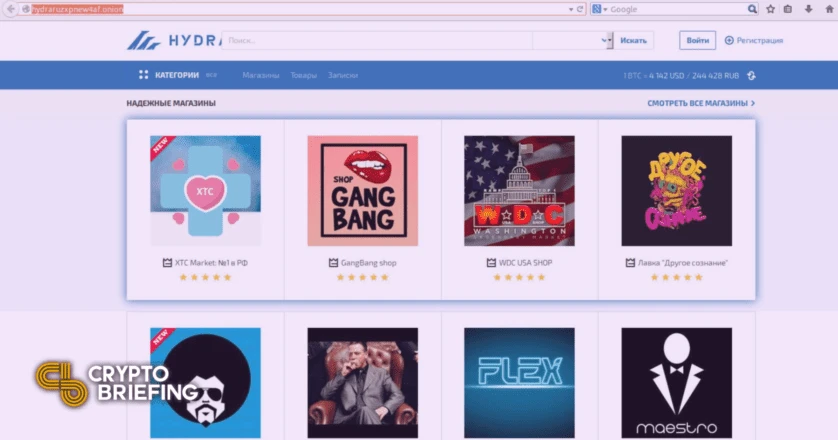838x440 pixels.
Task: Click the BTC to USD/RUB rate text
Action: [x=681, y=75]
